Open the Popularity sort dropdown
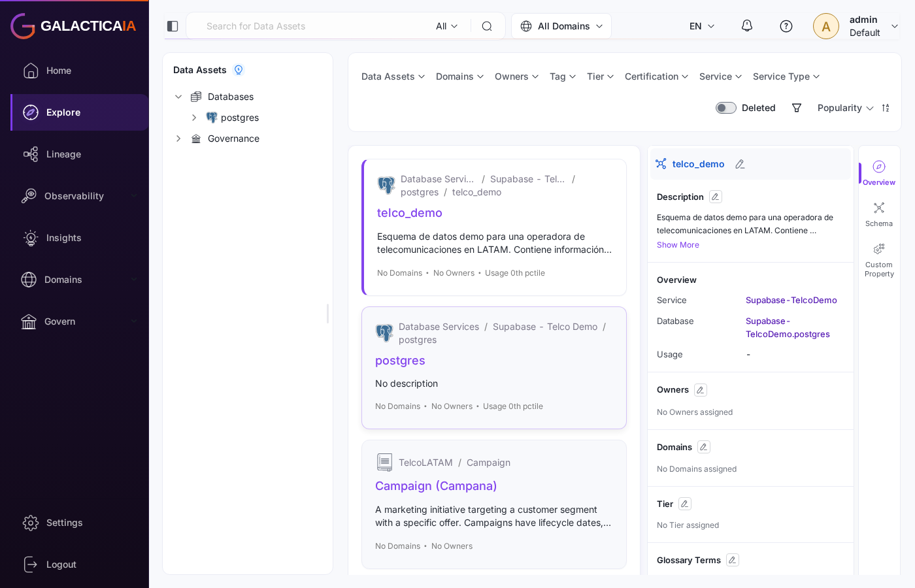 pos(845,108)
